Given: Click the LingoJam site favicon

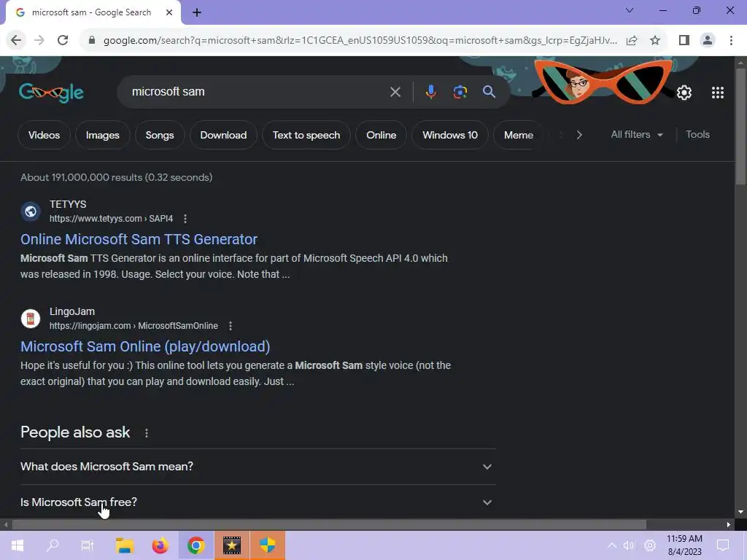Looking at the screenshot, I should [x=31, y=319].
